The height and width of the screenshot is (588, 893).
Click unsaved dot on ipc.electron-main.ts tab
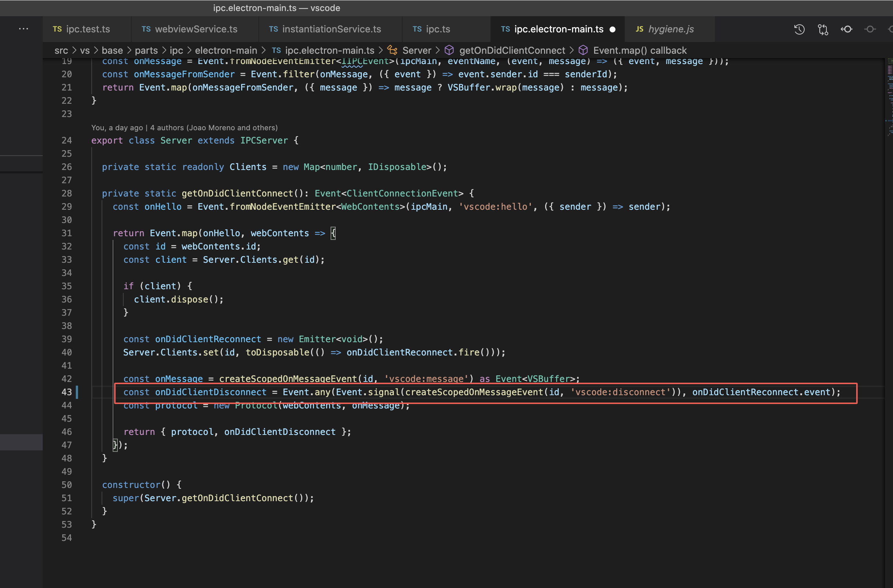(x=613, y=29)
